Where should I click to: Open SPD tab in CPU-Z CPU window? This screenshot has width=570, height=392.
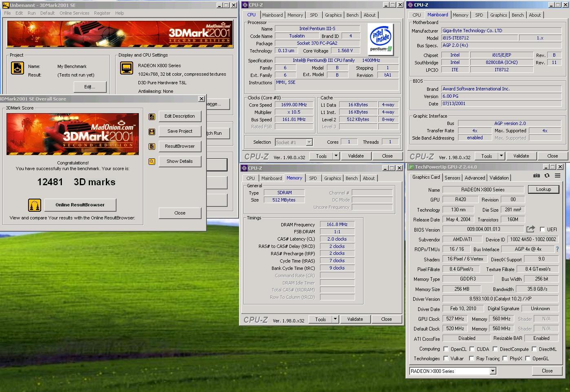click(314, 15)
